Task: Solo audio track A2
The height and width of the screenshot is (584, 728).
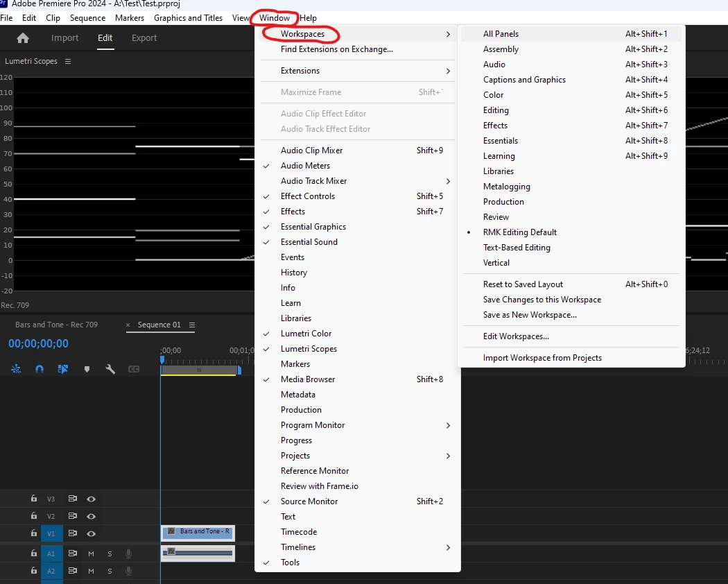Action: click(110, 571)
